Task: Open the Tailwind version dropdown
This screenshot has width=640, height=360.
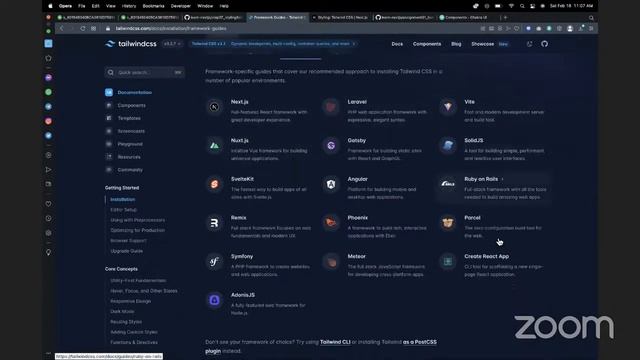Action: click(172, 44)
